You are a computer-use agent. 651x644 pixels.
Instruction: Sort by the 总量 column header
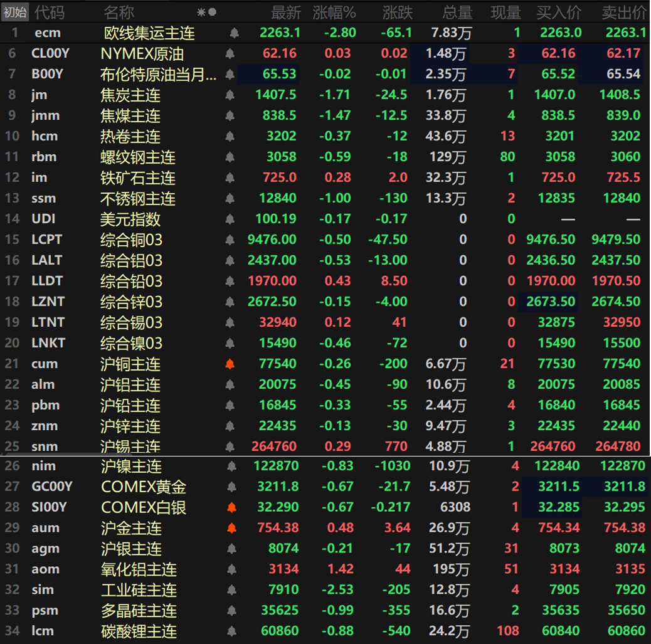(x=457, y=13)
